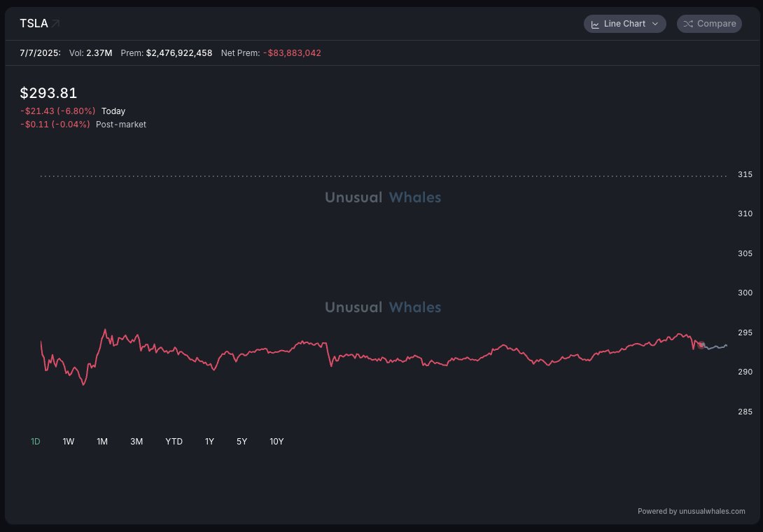Image resolution: width=763 pixels, height=532 pixels.
Task: Click the gray post-market line segment
Action: (x=715, y=347)
